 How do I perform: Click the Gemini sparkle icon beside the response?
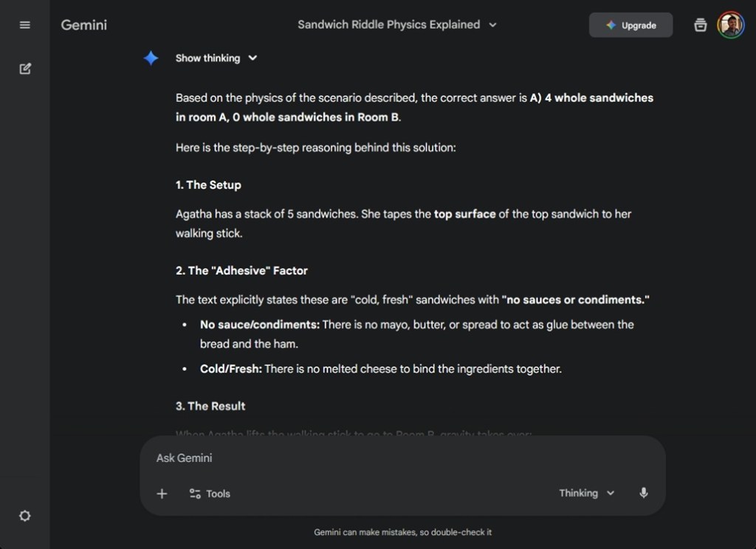pyautogui.click(x=151, y=58)
